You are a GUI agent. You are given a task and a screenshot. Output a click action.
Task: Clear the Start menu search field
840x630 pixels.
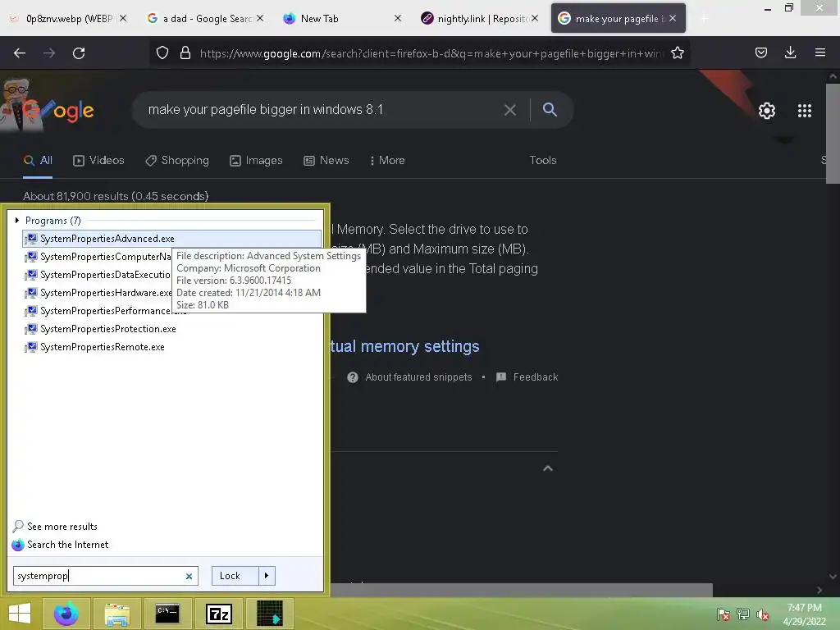click(x=189, y=577)
